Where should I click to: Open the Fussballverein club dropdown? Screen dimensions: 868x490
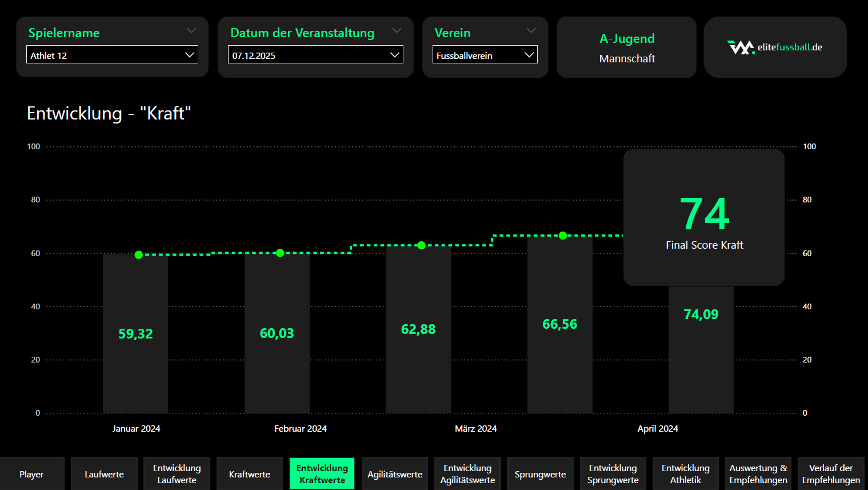click(485, 55)
